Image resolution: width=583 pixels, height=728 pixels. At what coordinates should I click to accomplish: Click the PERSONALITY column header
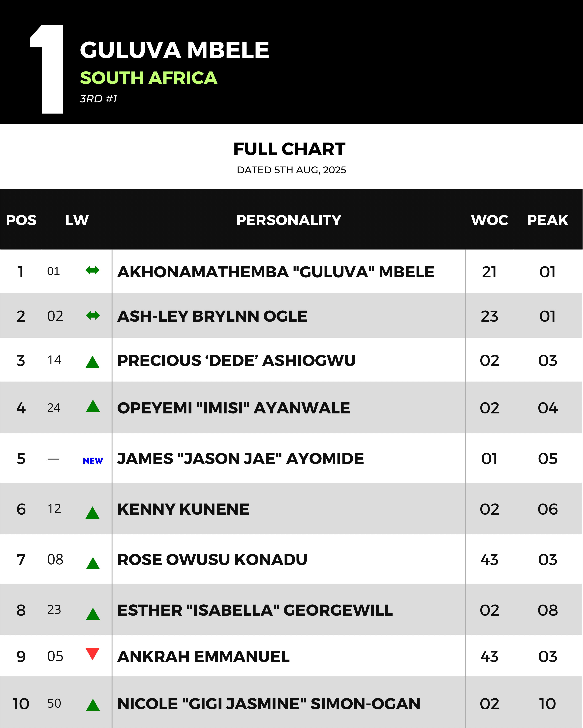[x=289, y=220]
